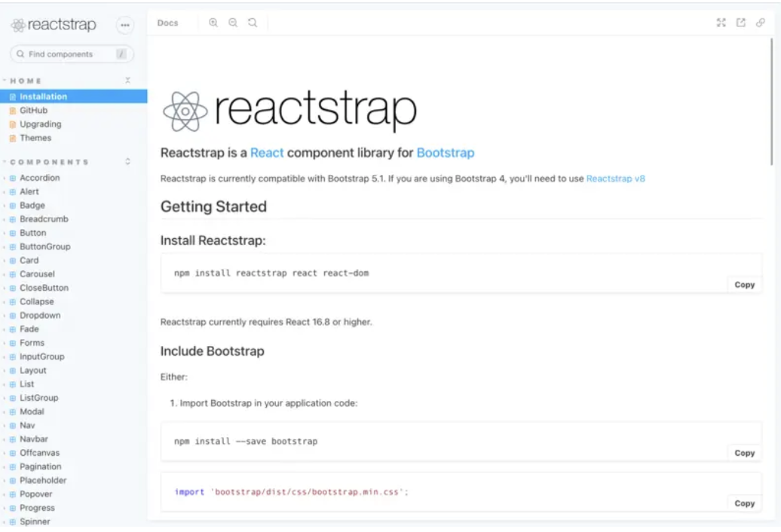Open the Progress component

tap(38, 508)
